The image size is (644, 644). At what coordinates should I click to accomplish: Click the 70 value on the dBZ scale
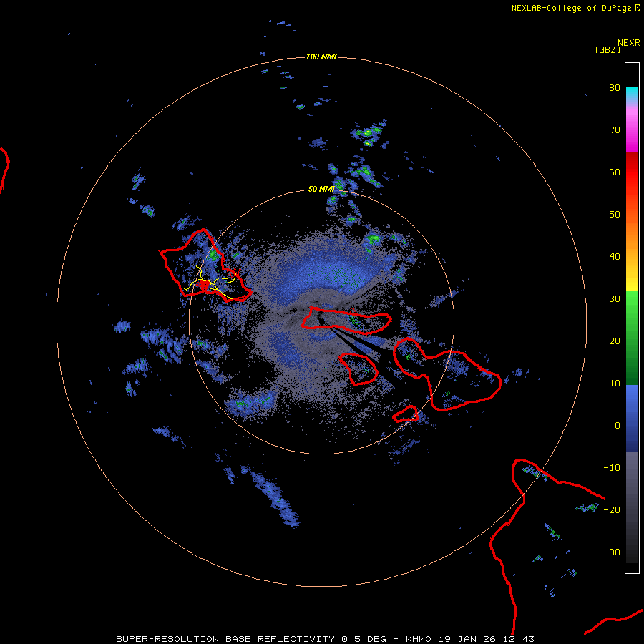[615, 130]
